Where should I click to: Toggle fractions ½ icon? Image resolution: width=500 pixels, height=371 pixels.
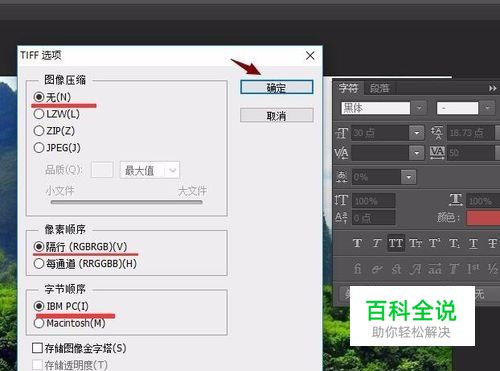[493, 268]
